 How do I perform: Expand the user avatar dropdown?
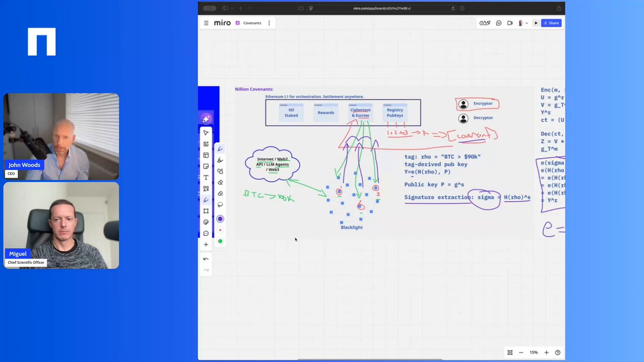tap(526, 23)
